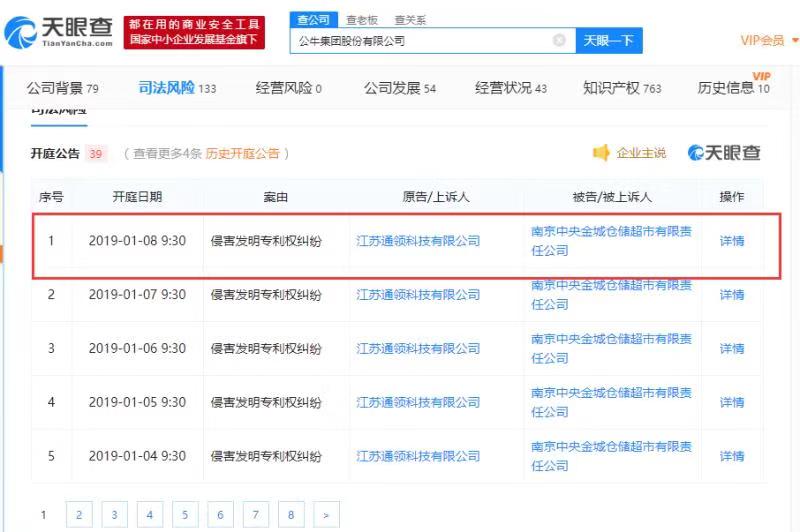Click the 案由 column header
Screen dimensions: 800x532
(x=276, y=197)
